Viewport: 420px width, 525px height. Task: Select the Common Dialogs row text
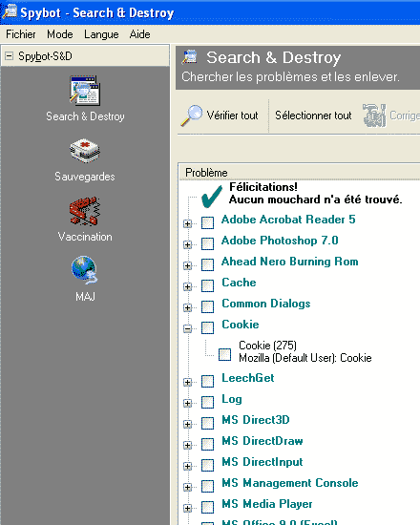click(x=266, y=304)
